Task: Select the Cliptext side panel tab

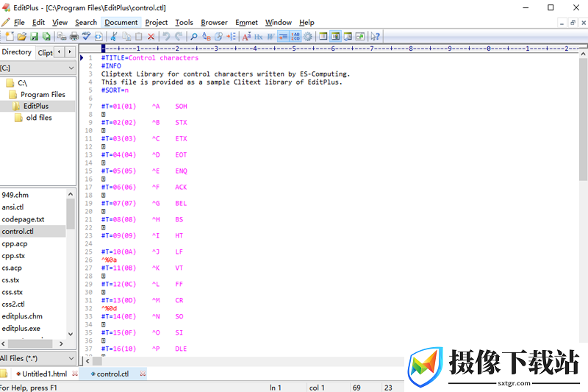Action: pyautogui.click(x=45, y=53)
